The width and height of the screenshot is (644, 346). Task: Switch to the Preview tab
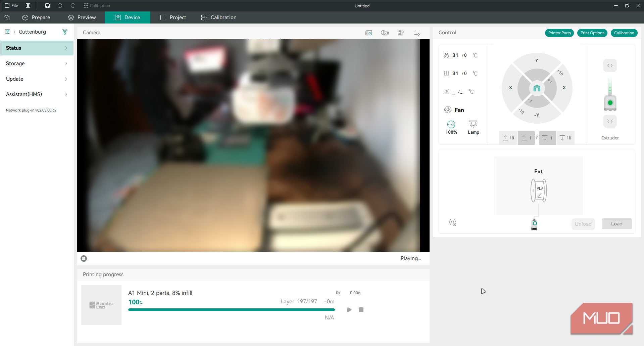coord(82,17)
